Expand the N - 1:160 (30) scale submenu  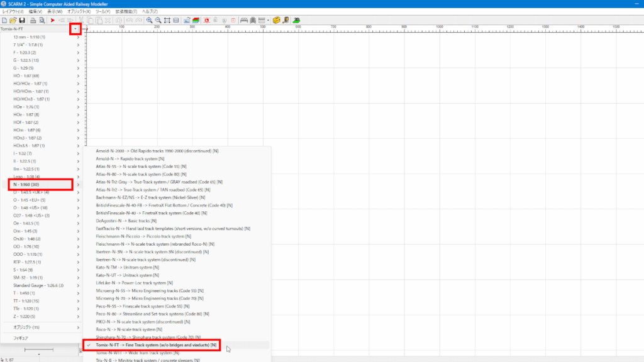tap(36, 185)
